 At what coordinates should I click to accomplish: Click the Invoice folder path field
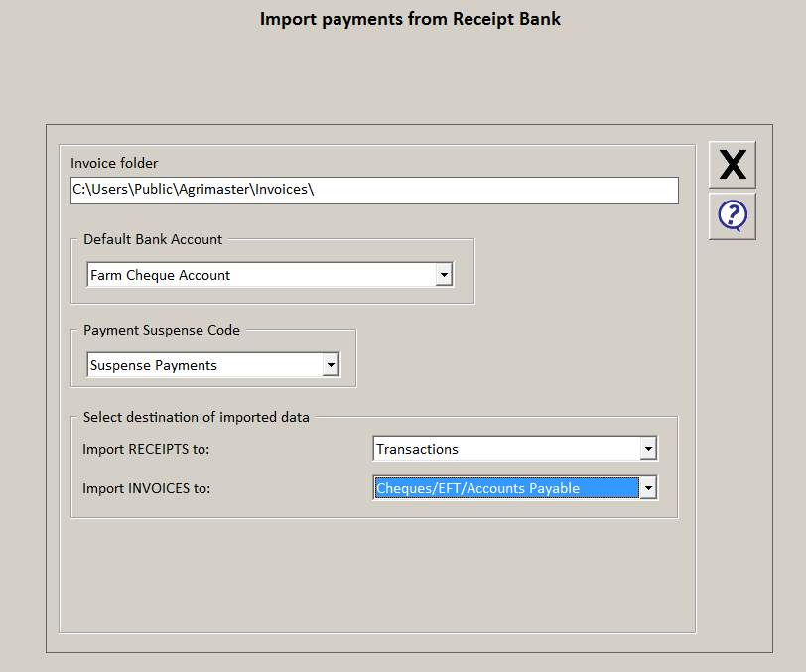[374, 191]
